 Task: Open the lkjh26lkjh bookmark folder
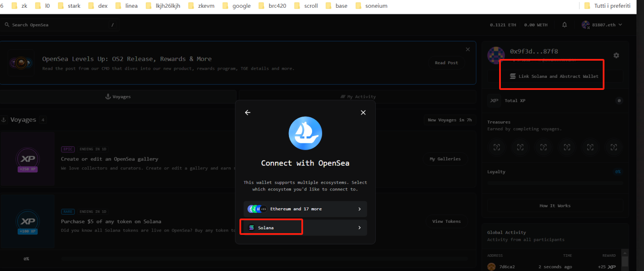click(163, 6)
